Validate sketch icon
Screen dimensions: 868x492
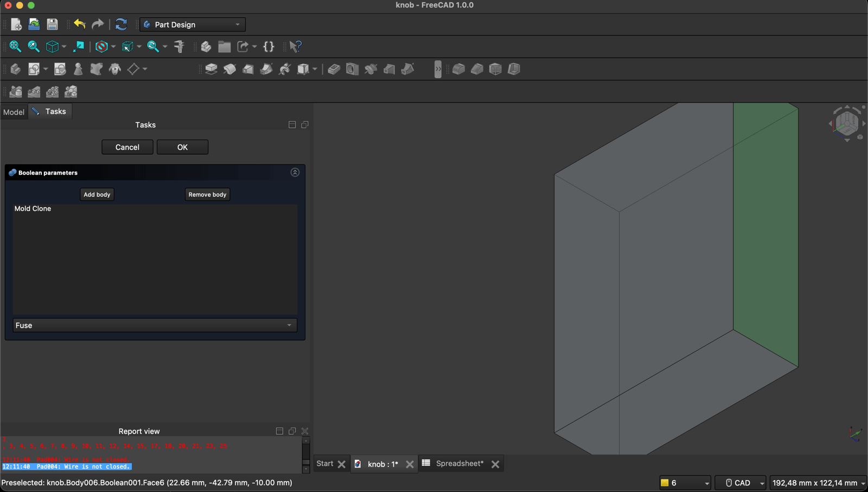60,69
